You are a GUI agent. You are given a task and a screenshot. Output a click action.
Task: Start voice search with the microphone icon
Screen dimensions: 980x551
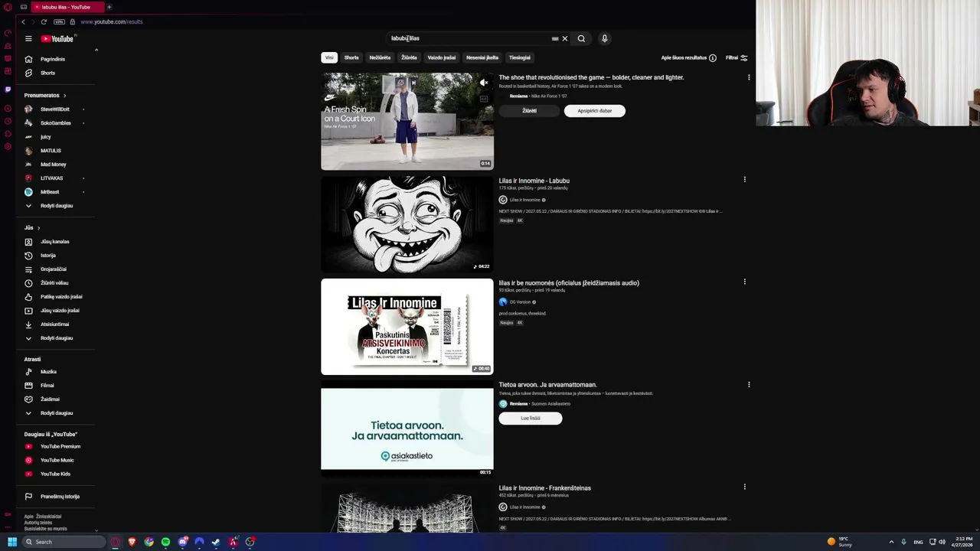click(604, 38)
